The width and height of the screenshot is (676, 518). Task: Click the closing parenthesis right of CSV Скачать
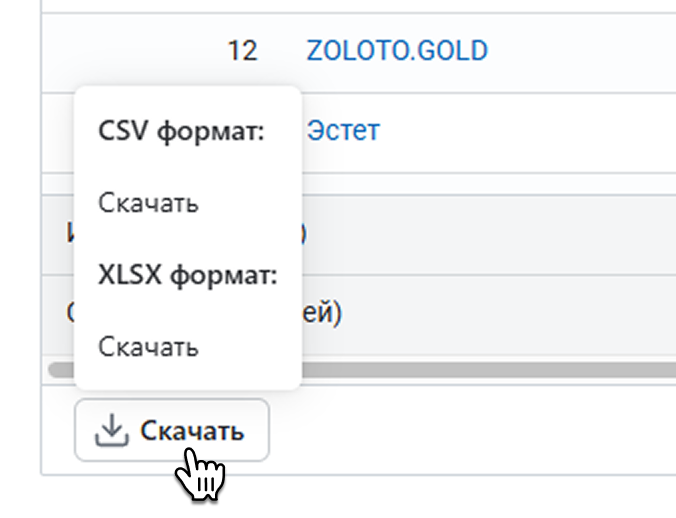pyautogui.click(x=304, y=233)
